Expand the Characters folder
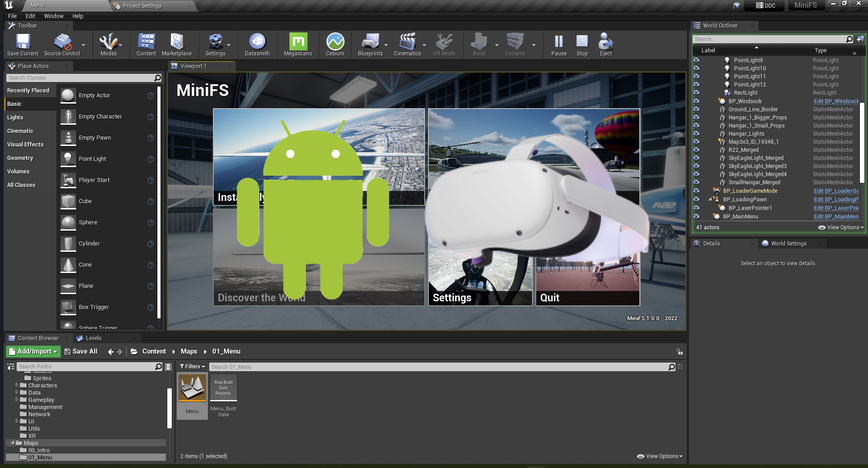The width and height of the screenshot is (868, 468). [17, 385]
